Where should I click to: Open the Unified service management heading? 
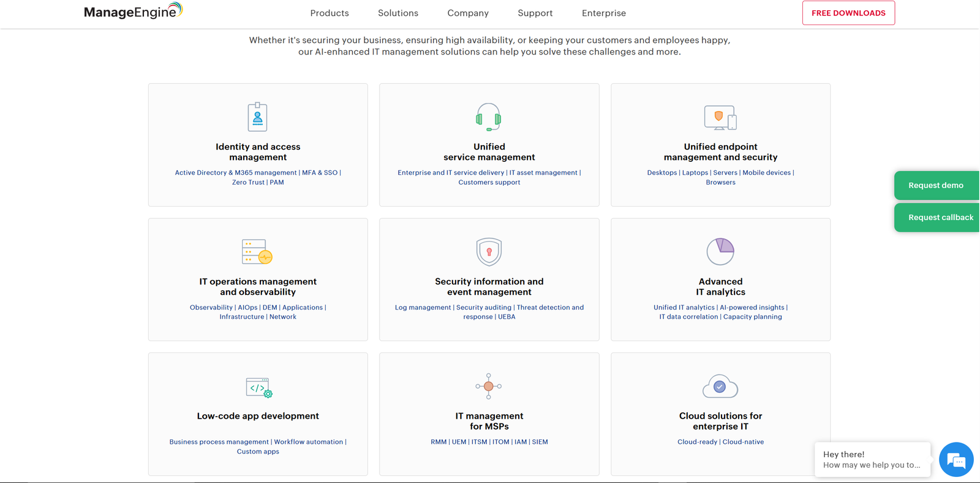pos(489,152)
